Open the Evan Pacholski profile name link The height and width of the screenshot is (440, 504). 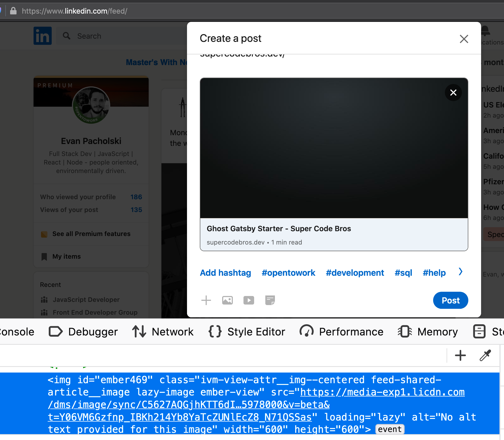pos(91,141)
